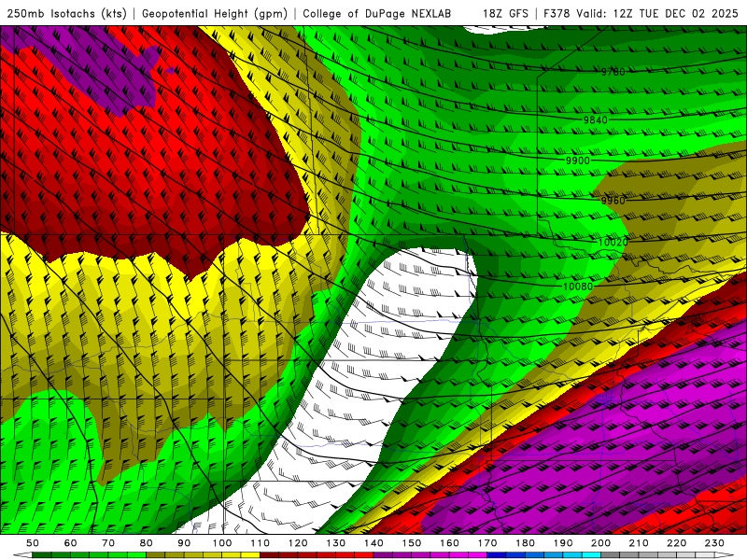Click the 200 legend value
747x560 pixels.
[600, 543]
